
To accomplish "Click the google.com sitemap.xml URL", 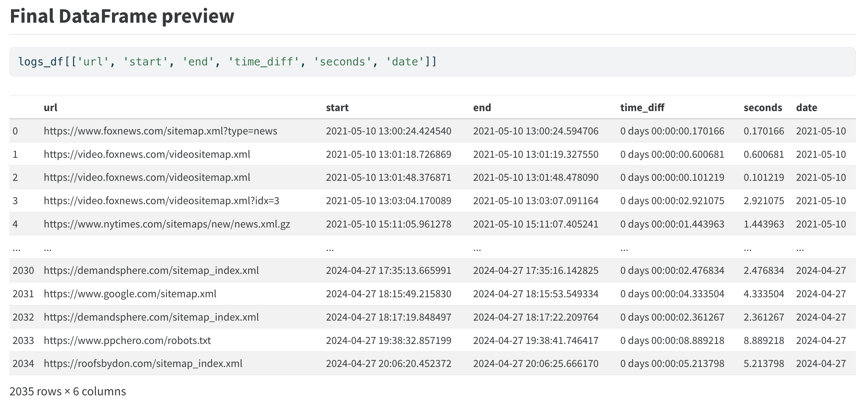I will pyautogui.click(x=130, y=294).
